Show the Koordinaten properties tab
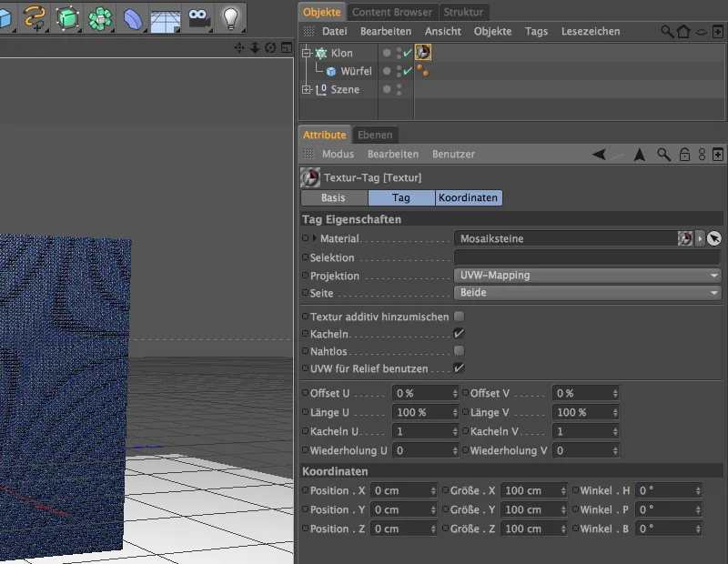The height and width of the screenshot is (564, 728). tap(468, 197)
